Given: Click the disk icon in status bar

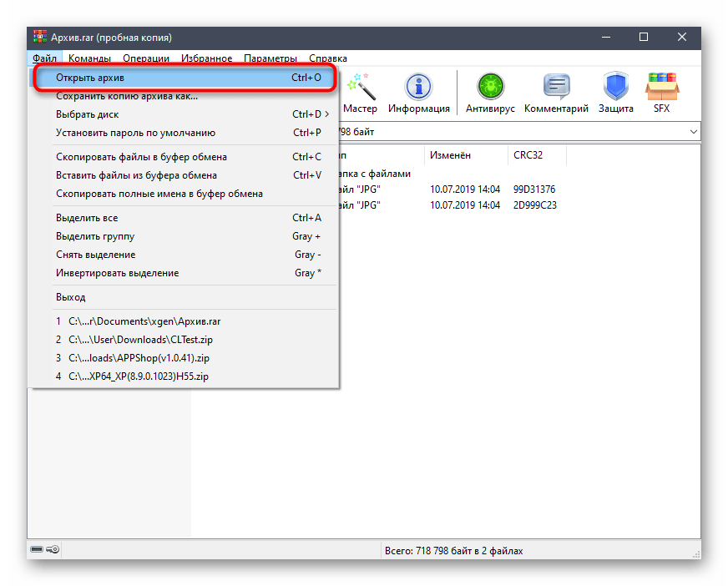Looking at the screenshot, I should 37,549.
